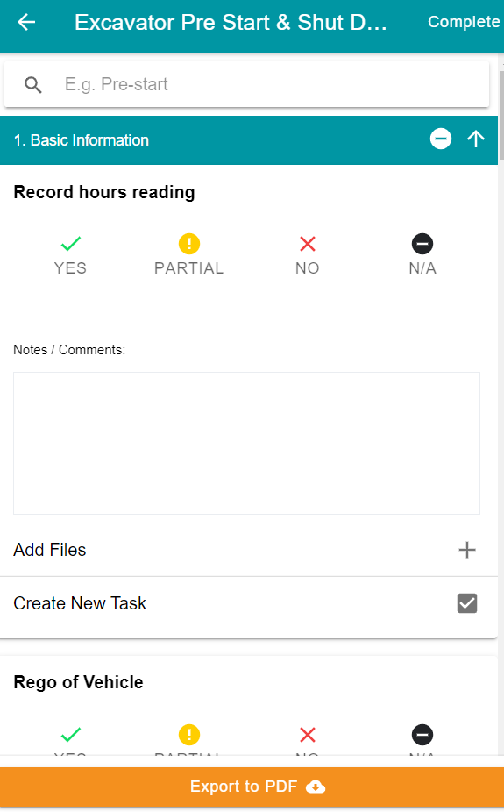Set Rego of Vehicle to N/A icon

(422, 734)
